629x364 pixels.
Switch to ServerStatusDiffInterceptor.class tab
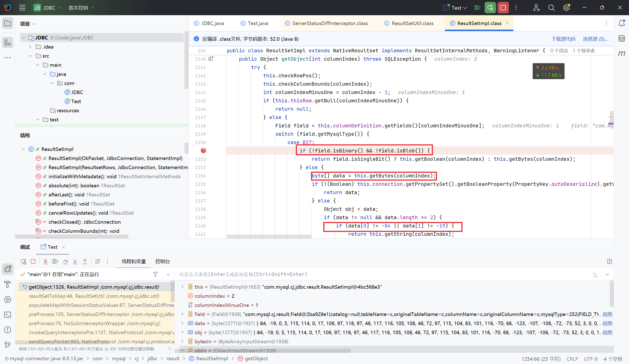tap(326, 23)
